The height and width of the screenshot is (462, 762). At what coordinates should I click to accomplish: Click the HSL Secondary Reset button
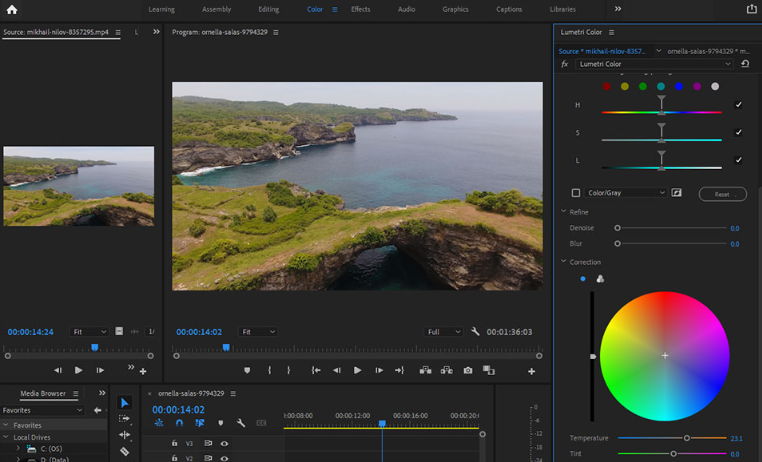pyautogui.click(x=722, y=194)
